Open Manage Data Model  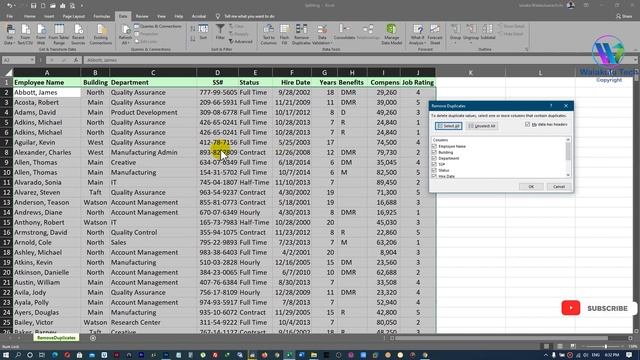coord(391,34)
